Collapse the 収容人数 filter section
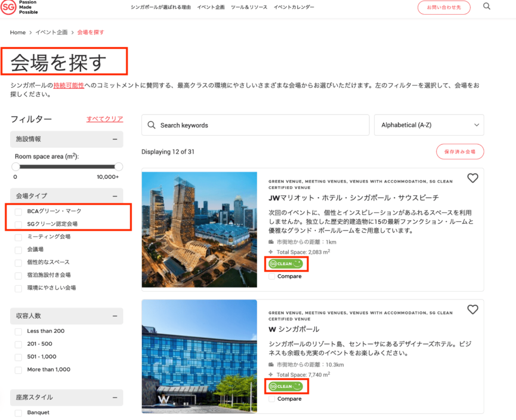 (x=115, y=316)
